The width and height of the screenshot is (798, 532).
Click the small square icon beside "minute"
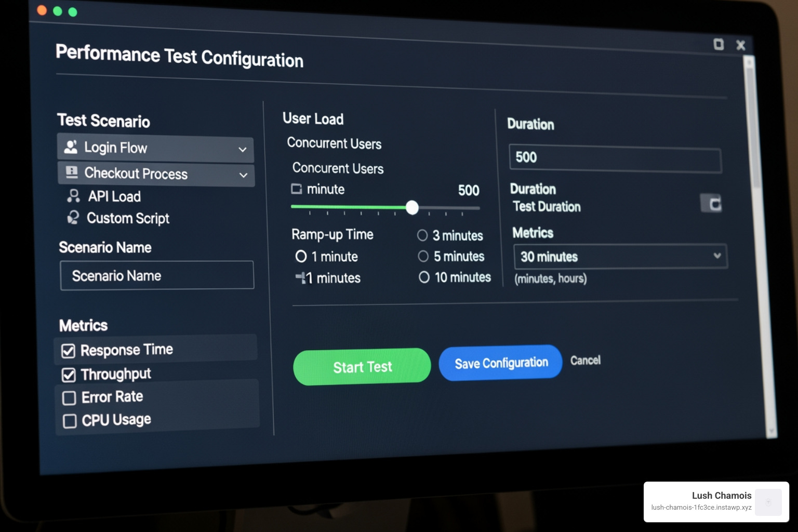pyautogui.click(x=296, y=189)
